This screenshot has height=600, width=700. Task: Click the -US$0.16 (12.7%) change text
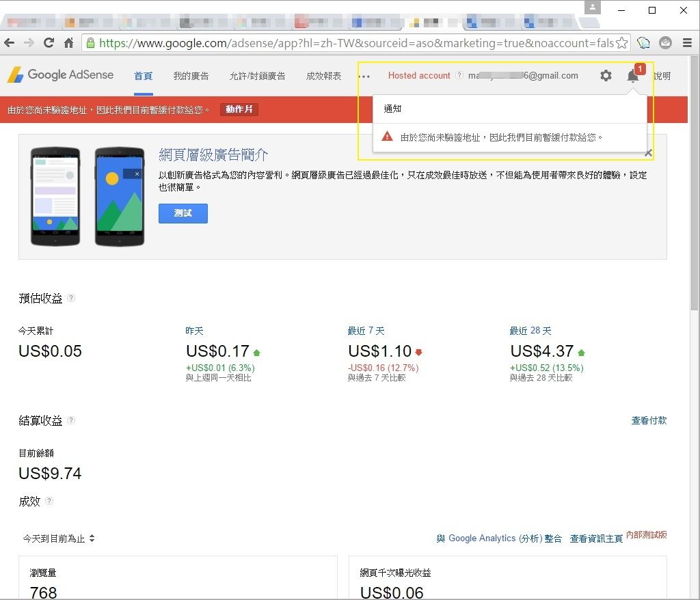[x=383, y=368]
